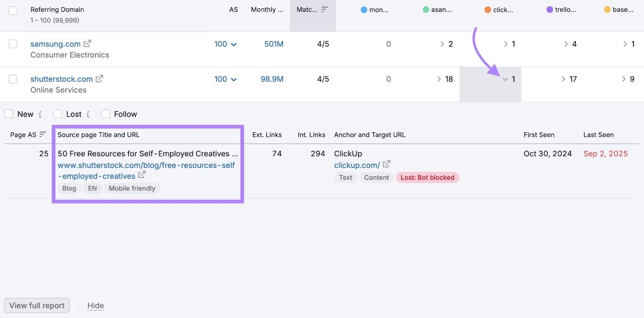Click the Monthly visits column header

[267, 10]
